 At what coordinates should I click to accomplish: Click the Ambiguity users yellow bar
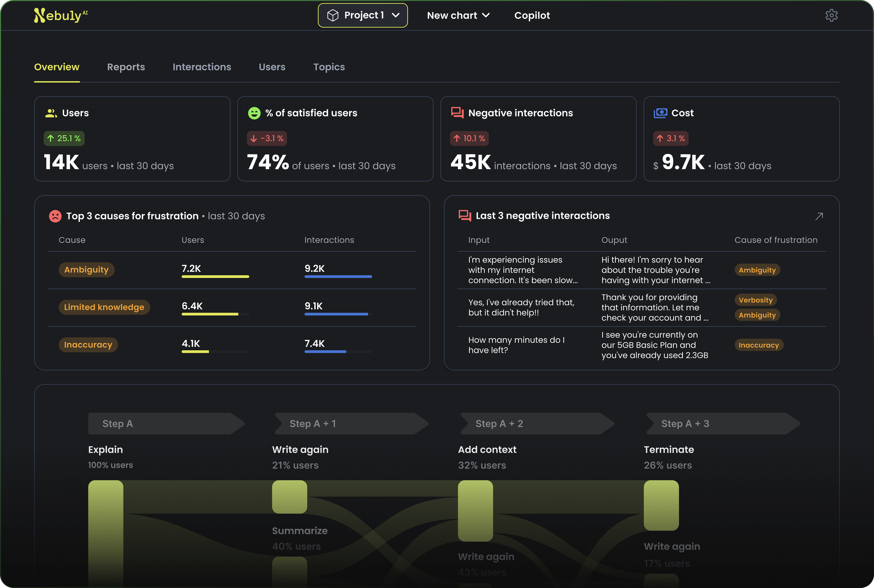pyautogui.click(x=215, y=277)
